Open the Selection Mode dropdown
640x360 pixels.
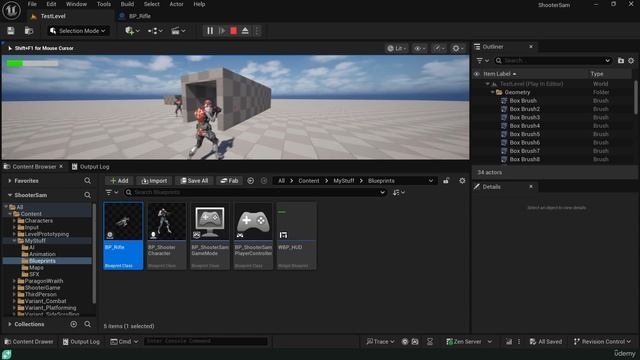pos(78,31)
